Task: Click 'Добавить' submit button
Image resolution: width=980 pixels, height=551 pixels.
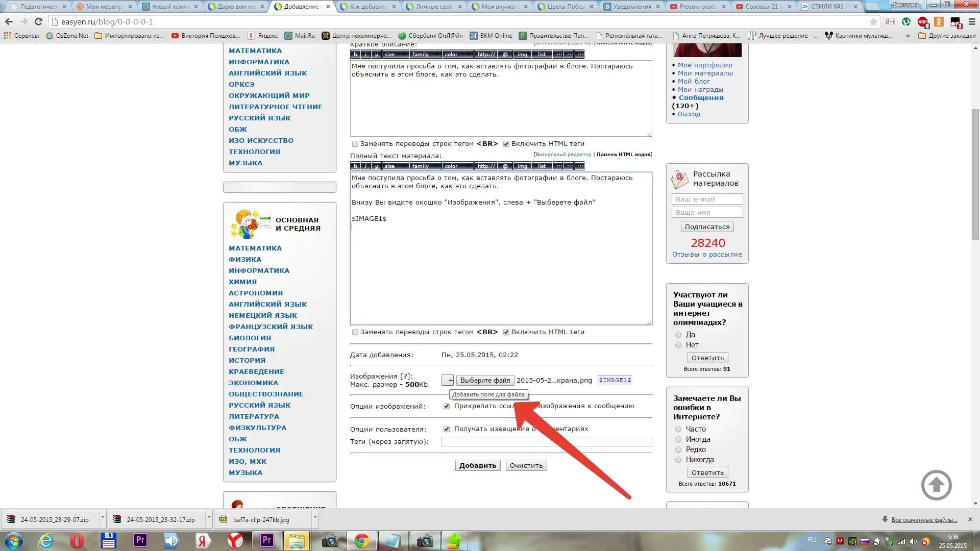Action: pyautogui.click(x=477, y=465)
